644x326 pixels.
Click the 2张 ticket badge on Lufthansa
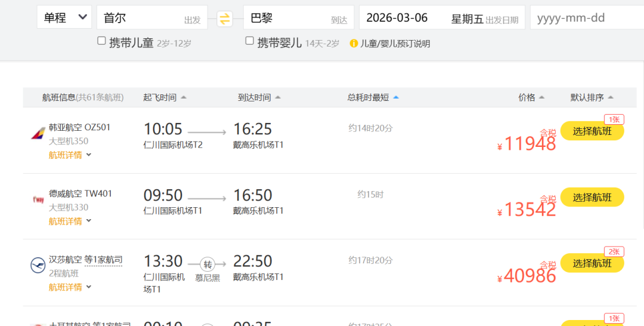614,251
